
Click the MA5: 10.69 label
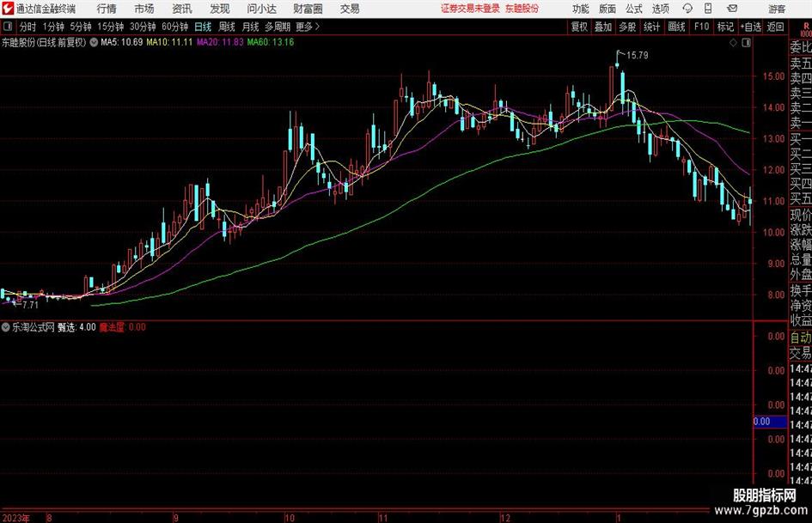click(122, 42)
